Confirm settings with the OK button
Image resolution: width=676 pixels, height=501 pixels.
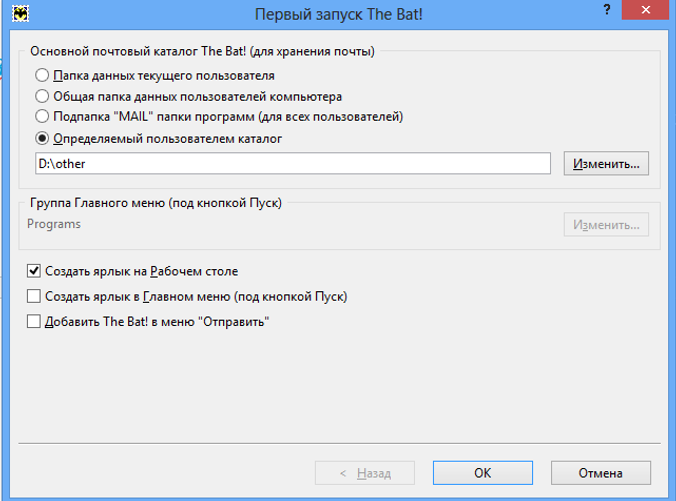[482, 473]
